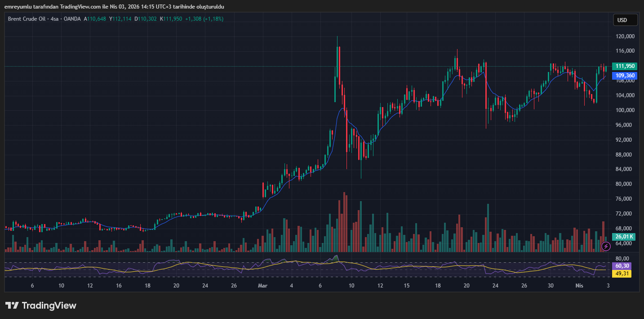Click the TradingView logo at bottom left
This screenshot has width=644, height=319.
[x=41, y=306]
